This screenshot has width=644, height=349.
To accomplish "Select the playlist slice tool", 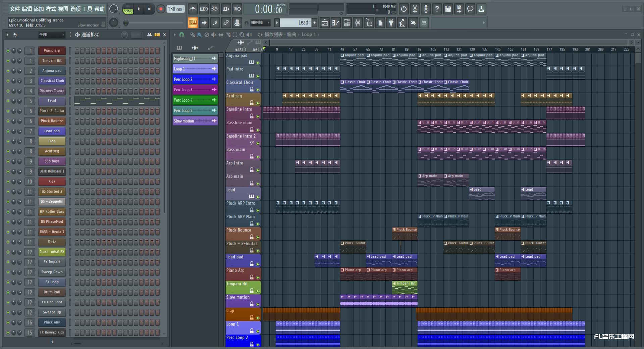I will point(228,35).
